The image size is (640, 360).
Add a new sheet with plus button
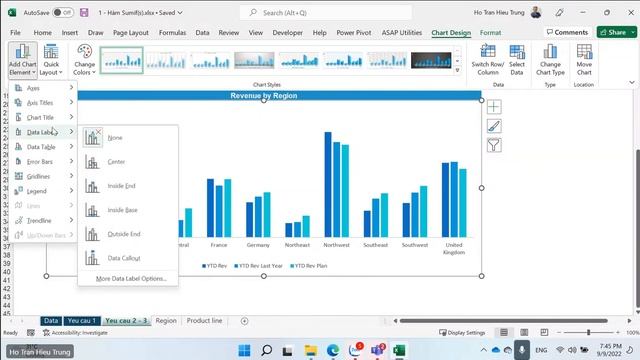tap(244, 321)
